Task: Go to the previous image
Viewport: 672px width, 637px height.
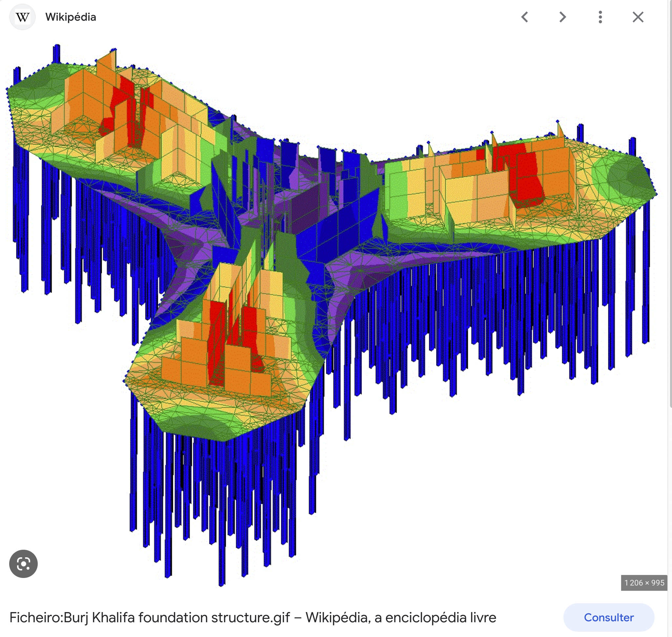Action: 525,17
